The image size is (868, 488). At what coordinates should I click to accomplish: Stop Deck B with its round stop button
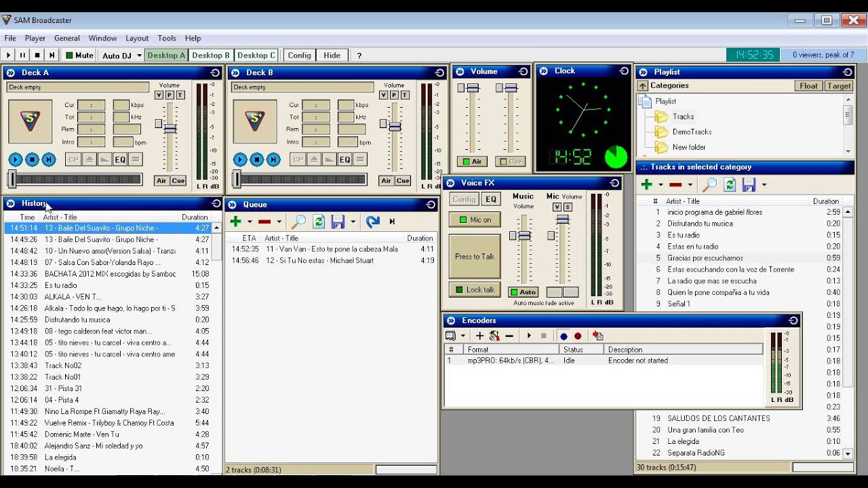pyautogui.click(x=256, y=160)
